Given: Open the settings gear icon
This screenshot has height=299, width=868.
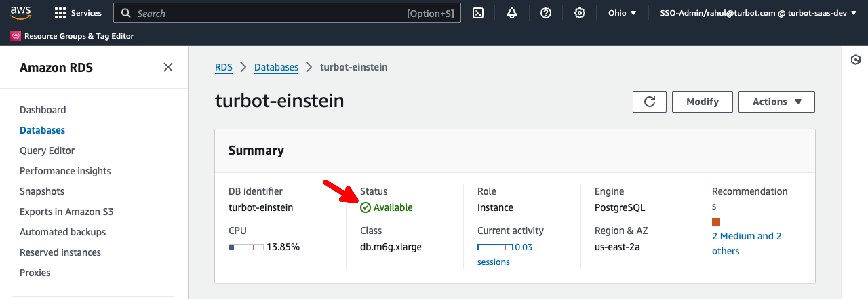Looking at the screenshot, I should [579, 13].
